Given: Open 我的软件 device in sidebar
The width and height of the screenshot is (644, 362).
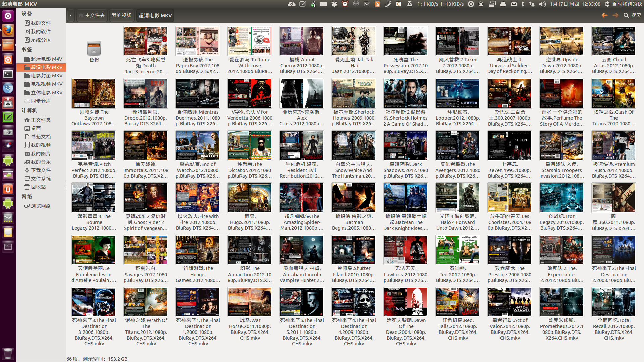Looking at the screenshot, I should point(41,31).
